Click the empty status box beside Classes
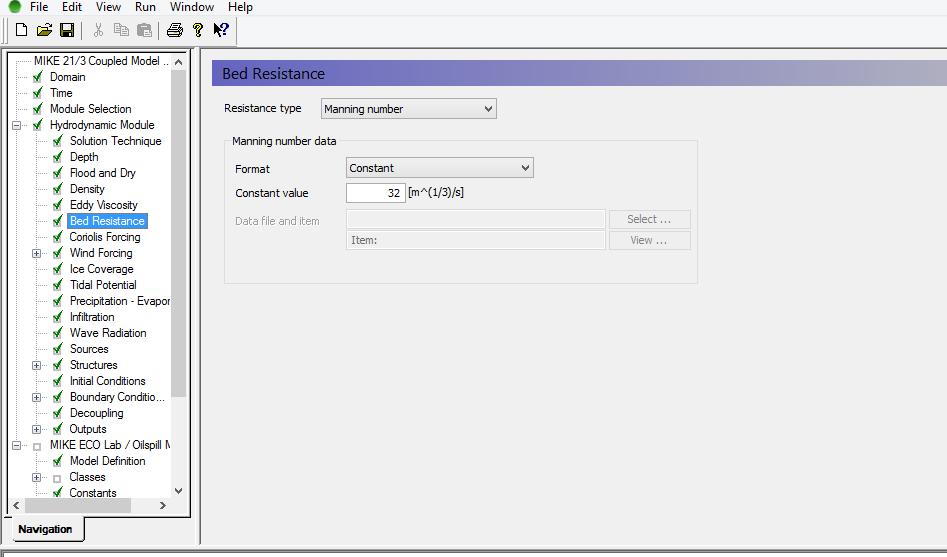 [x=57, y=478]
